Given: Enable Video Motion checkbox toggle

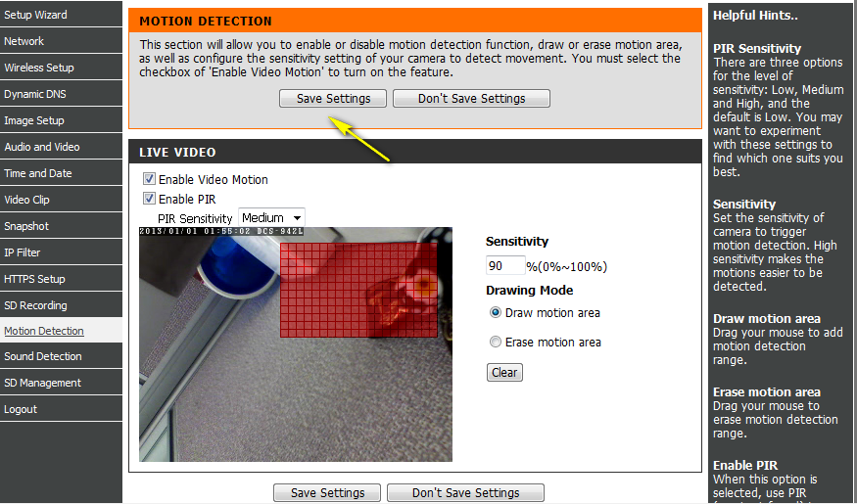Looking at the screenshot, I should coord(149,180).
